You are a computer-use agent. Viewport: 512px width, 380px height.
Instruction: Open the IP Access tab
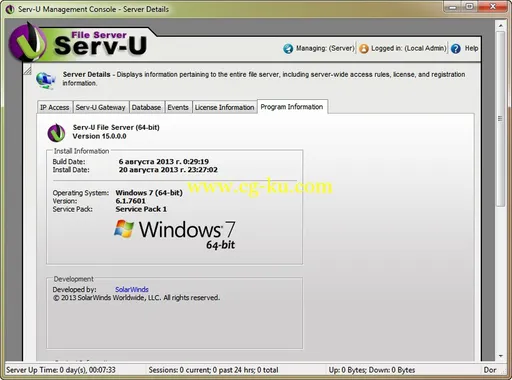click(54, 107)
